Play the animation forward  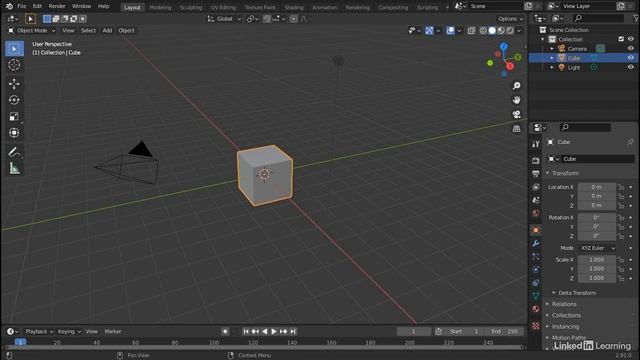coord(274,331)
